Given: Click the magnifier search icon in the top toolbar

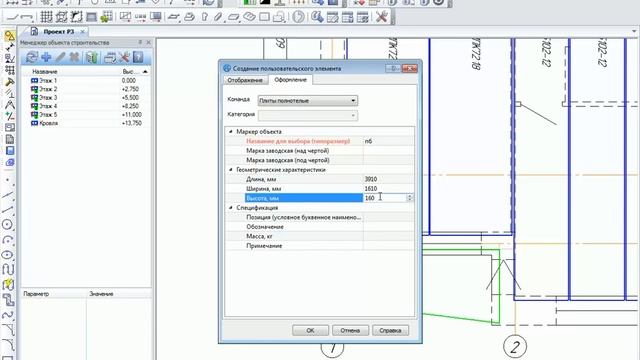Looking at the screenshot, I should (x=317, y=17).
